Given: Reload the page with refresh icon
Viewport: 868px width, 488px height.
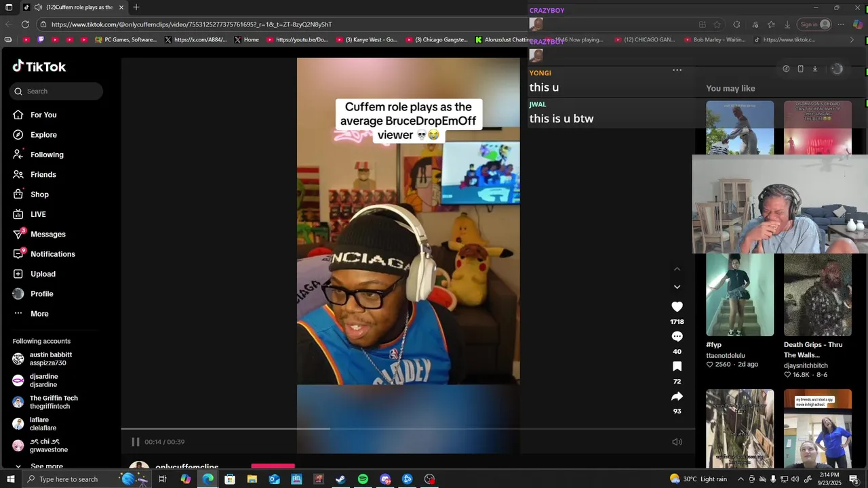Looking at the screenshot, I should coord(25,24).
